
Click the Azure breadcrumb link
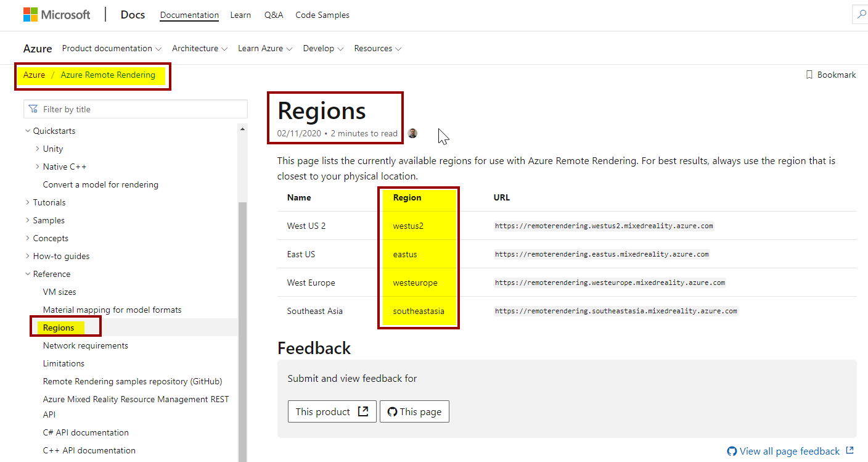tap(34, 75)
